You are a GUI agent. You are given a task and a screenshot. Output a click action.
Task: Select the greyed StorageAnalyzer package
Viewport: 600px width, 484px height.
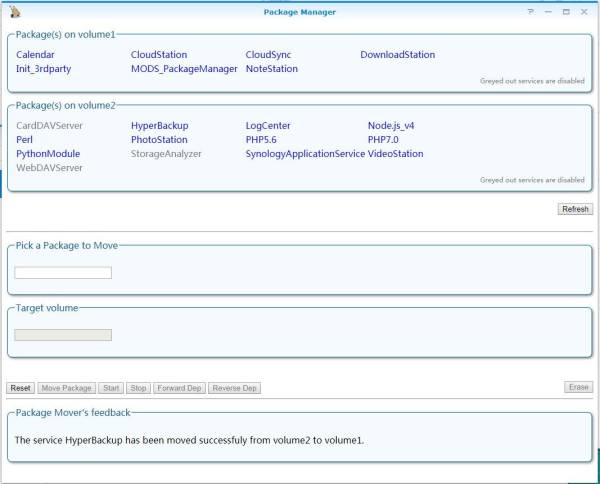(x=166, y=154)
